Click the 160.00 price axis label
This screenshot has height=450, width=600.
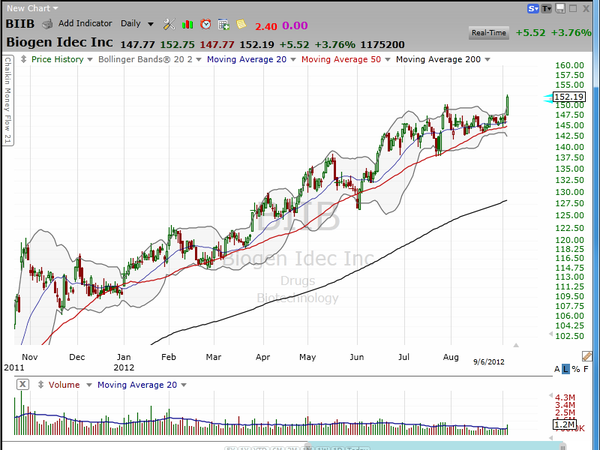570,65
